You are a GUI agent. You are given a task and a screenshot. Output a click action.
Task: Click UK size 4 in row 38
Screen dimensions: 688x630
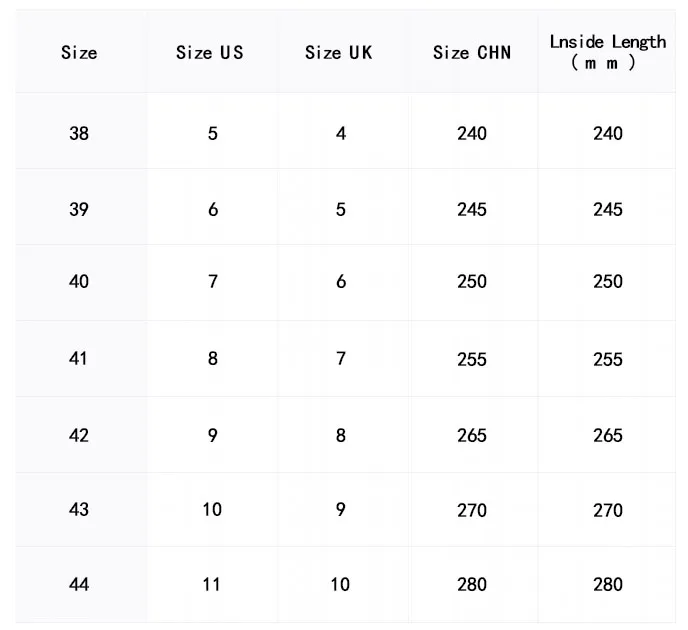pyautogui.click(x=341, y=133)
